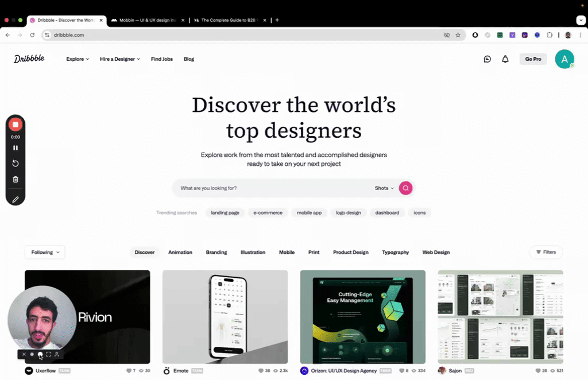The width and height of the screenshot is (588, 380).
Task: Select the Print category
Action: coord(314,252)
